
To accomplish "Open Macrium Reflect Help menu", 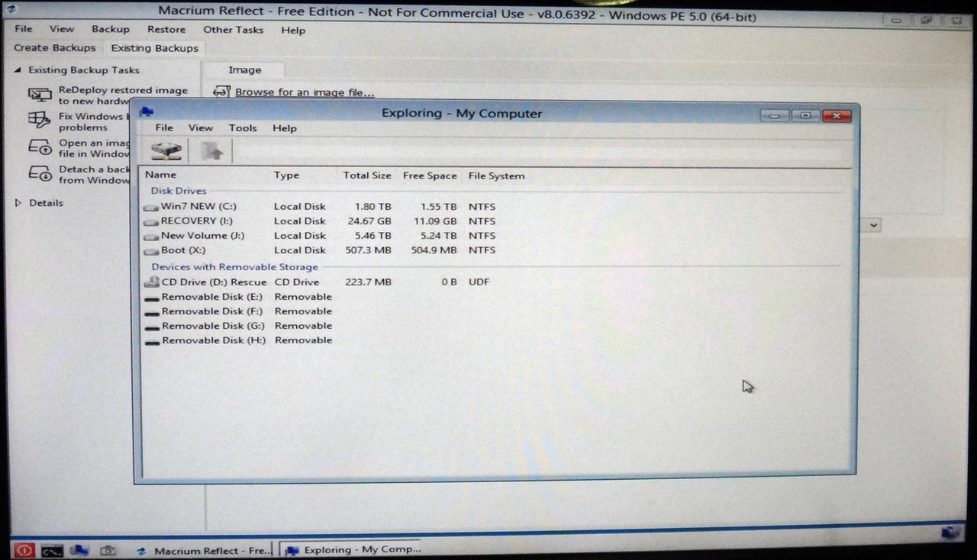I will 293,31.
